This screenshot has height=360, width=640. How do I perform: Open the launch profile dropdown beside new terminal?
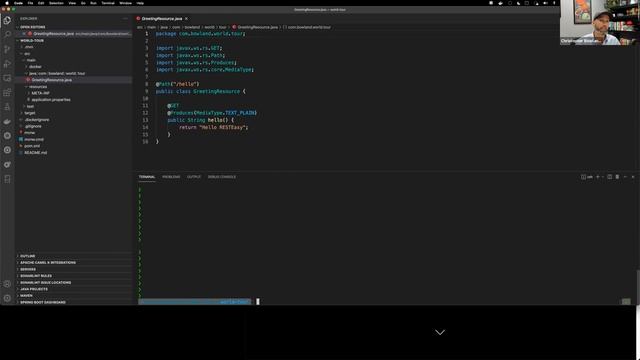[x=602, y=177]
